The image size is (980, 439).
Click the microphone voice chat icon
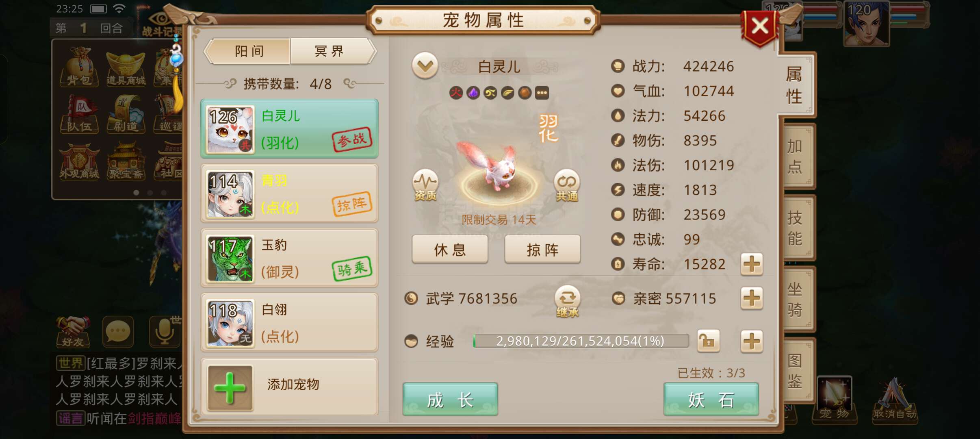pos(164,332)
